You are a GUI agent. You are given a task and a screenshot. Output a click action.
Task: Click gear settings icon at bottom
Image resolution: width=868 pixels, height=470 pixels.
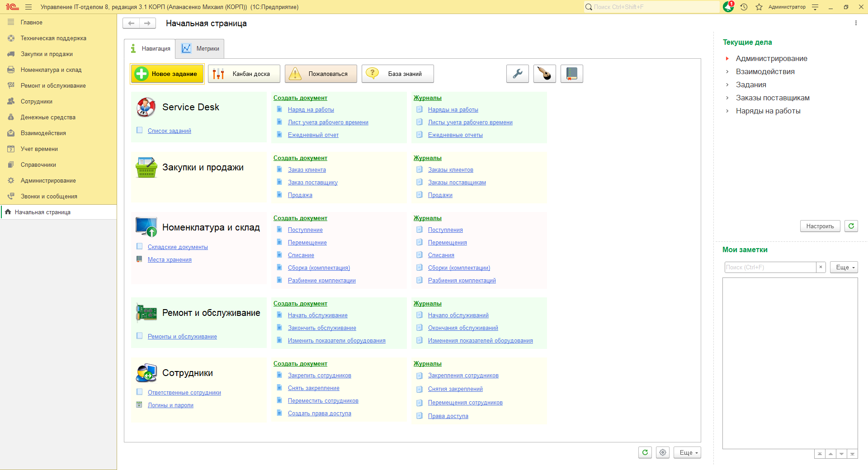click(663, 452)
